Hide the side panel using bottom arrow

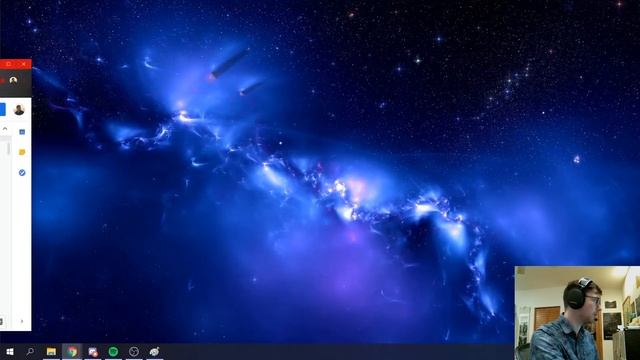(x=22, y=321)
